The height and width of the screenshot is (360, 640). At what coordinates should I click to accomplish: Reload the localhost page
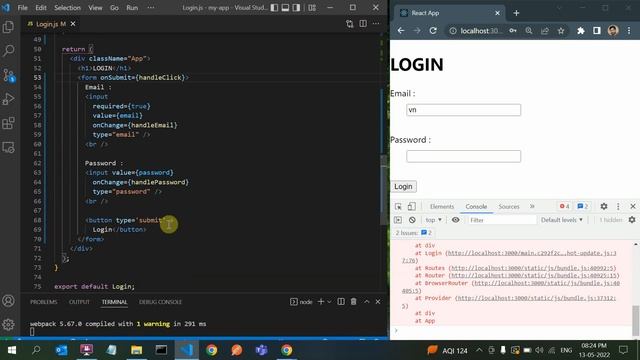(x=433, y=31)
